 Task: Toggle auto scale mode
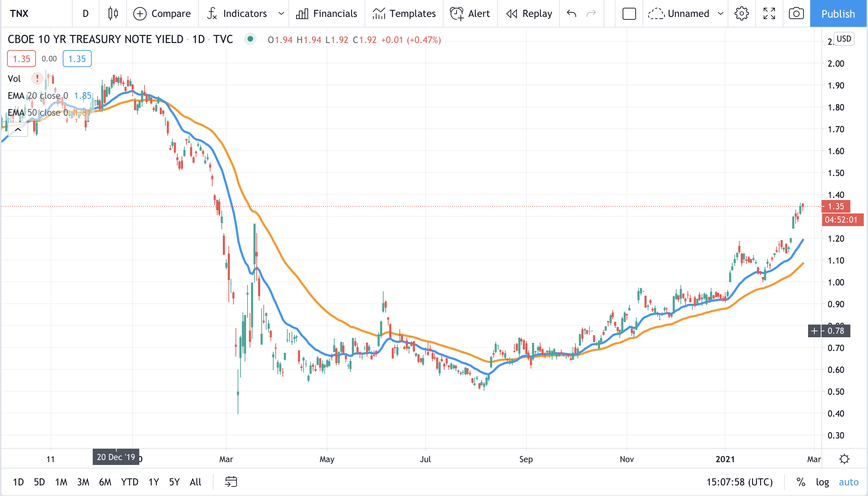[849, 482]
